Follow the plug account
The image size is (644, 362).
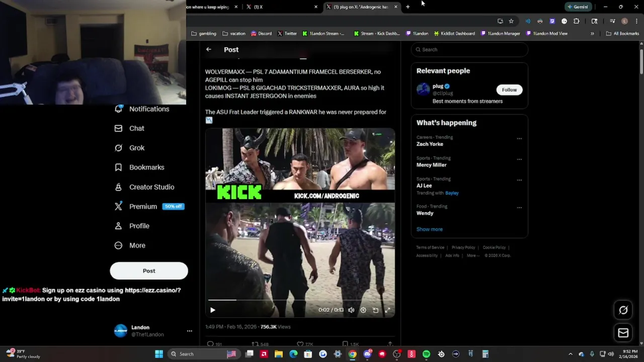coord(509,89)
